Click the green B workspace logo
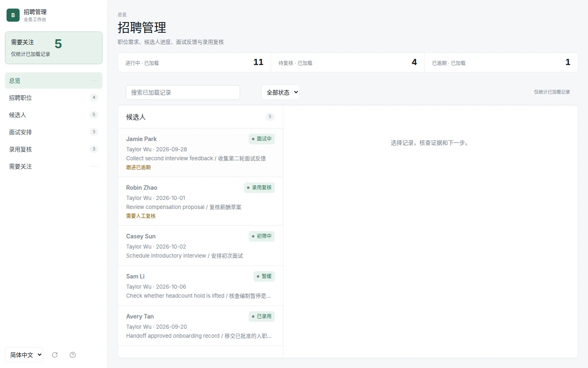The height and width of the screenshot is (368, 588). click(x=13, y=15)
